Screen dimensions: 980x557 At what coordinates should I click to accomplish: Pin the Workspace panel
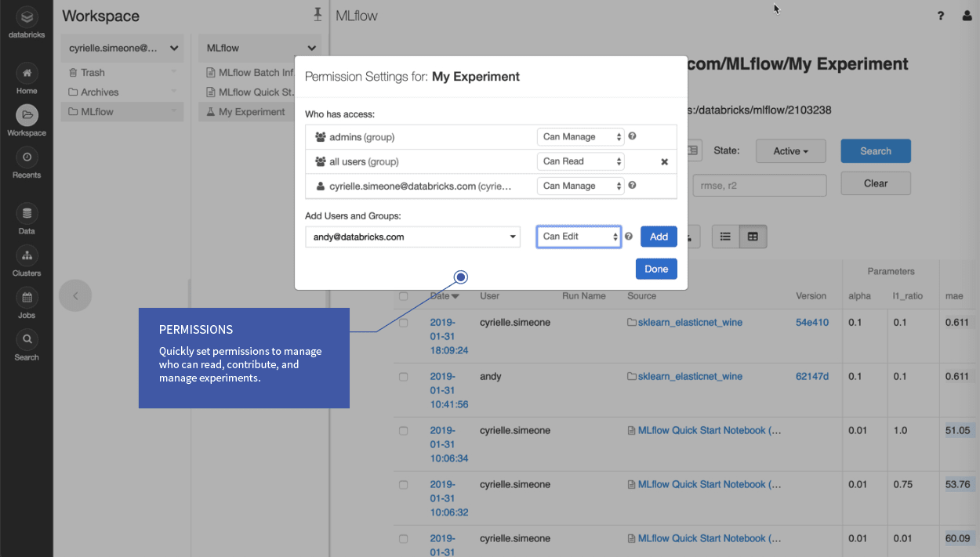(x=318, y=14)
